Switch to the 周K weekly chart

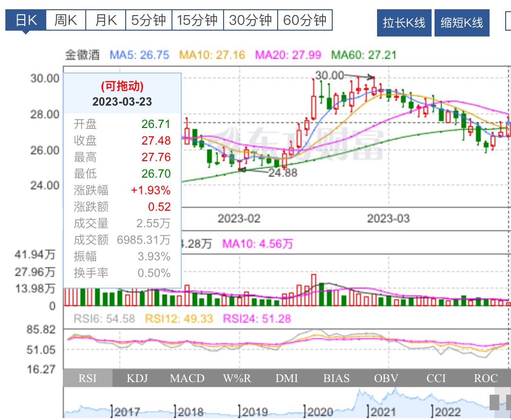tap(65, 20)
